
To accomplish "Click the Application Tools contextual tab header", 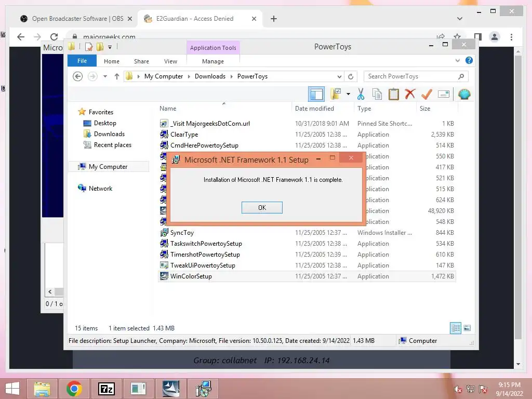I will (213, 48).
